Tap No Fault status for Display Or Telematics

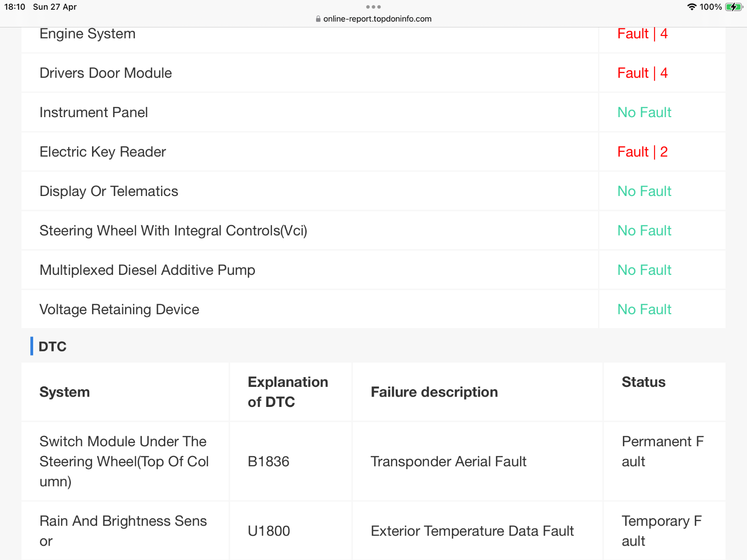(x=644, y=191)
